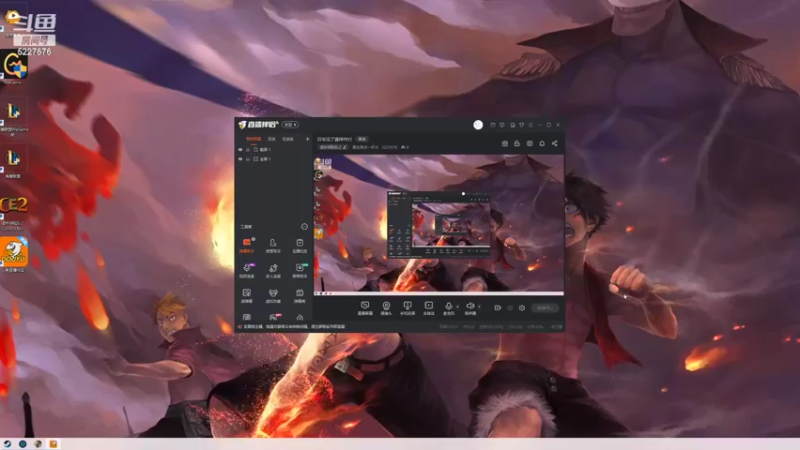
Task: Click the notice message in the bottom status bar
Action: tap(294, 327)
